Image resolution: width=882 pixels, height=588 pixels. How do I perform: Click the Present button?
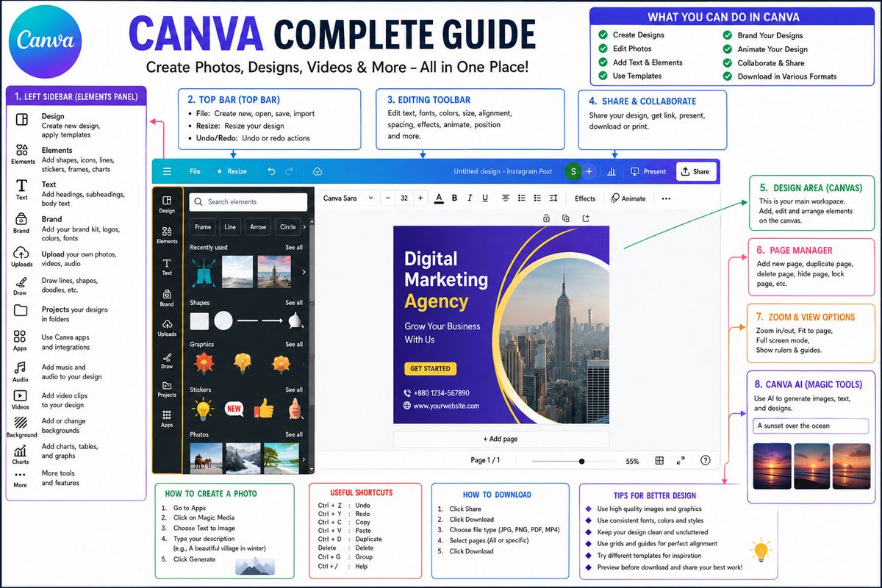[648, 171]
